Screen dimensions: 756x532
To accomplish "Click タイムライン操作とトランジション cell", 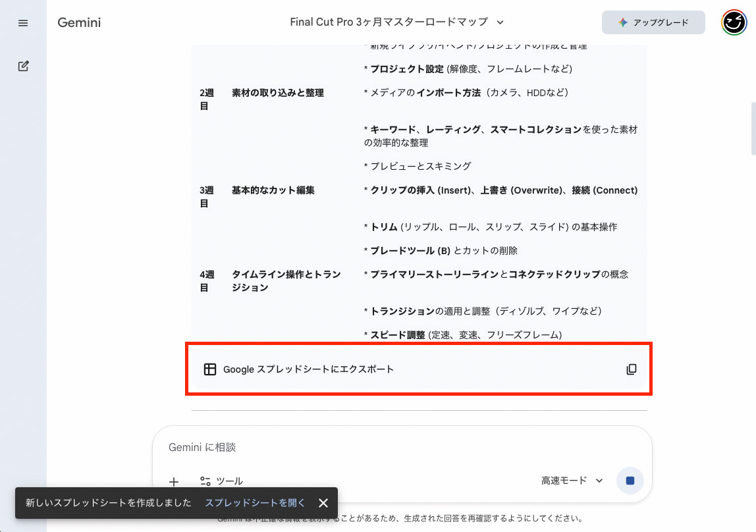I will point(286,281).
